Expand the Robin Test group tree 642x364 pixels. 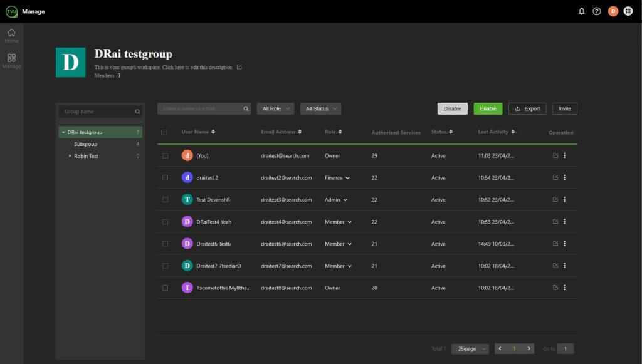coord(70,156)
